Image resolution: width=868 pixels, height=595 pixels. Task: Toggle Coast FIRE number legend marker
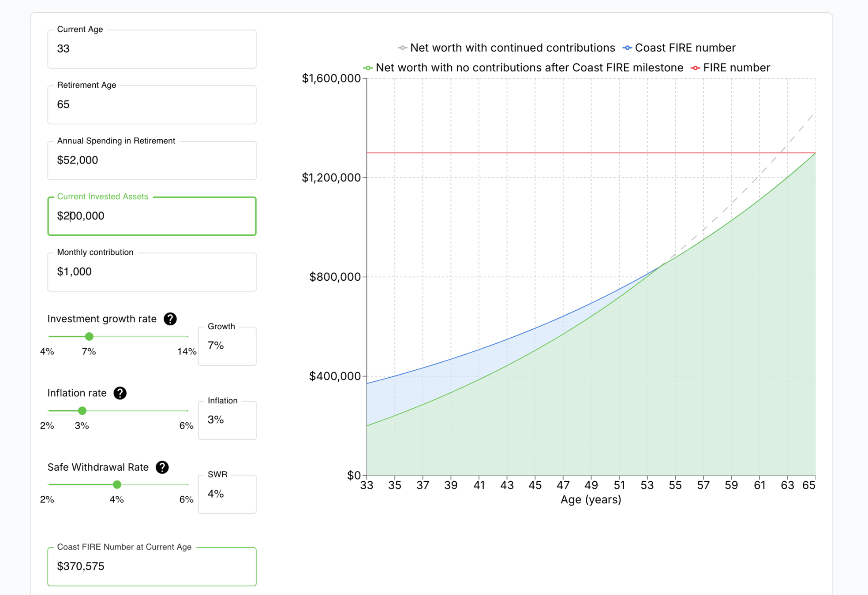click(627, 48)
